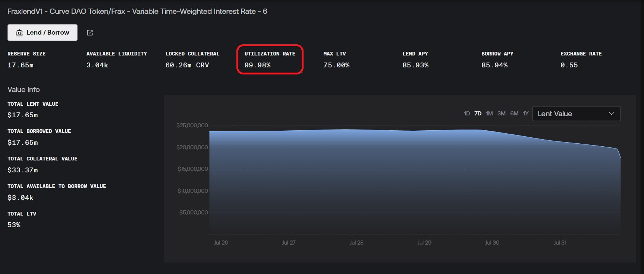Click the $20,000,000 y-axis label

[192, 147]
